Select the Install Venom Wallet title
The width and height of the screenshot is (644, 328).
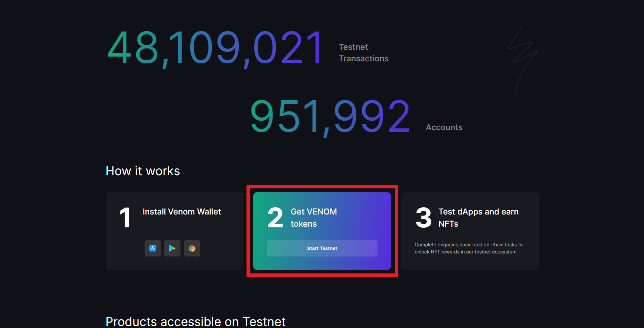tap(181, 212)
